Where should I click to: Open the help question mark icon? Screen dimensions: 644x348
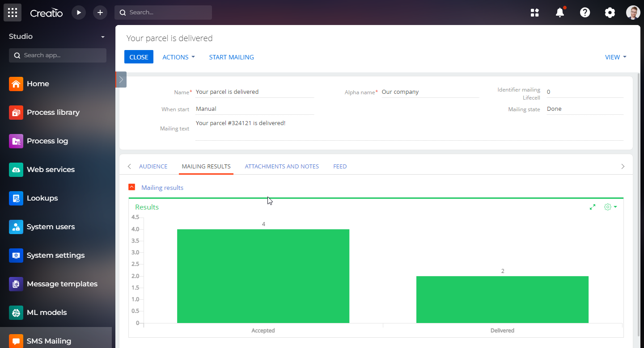[x=585, y=13]
